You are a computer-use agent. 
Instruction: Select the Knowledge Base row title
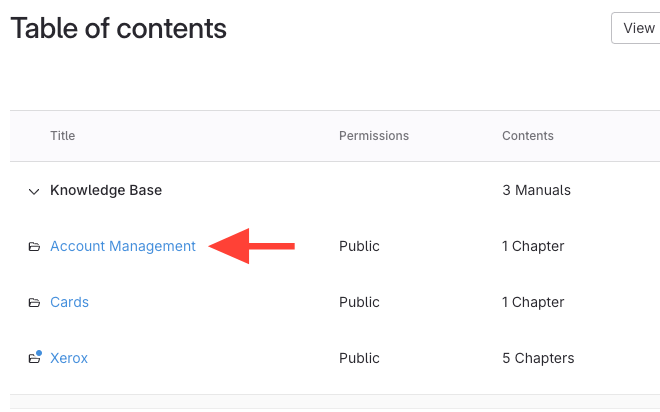pos(106,190)
